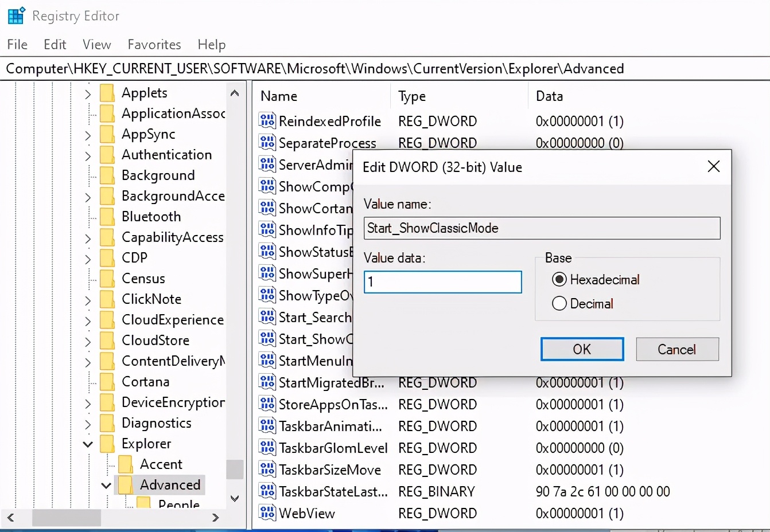Click the WebView REG_DWORD icon

pyautogui.click(x=266, y=513)
